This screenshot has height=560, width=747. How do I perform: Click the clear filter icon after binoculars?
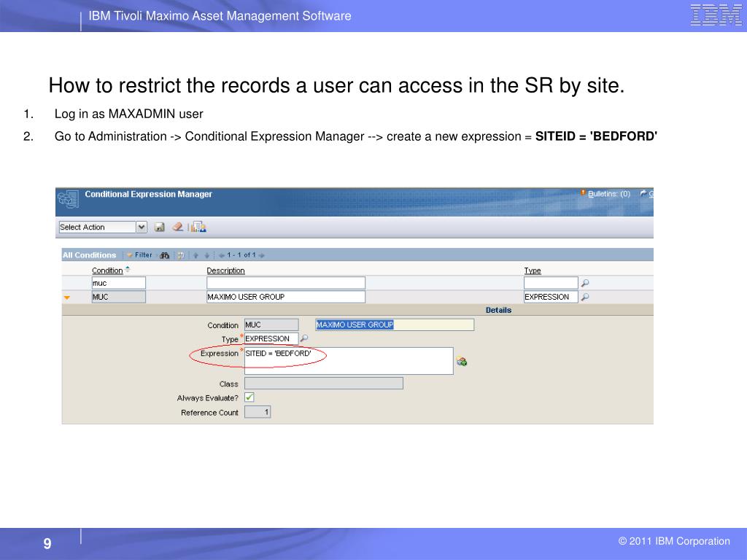tap(181, 255)
